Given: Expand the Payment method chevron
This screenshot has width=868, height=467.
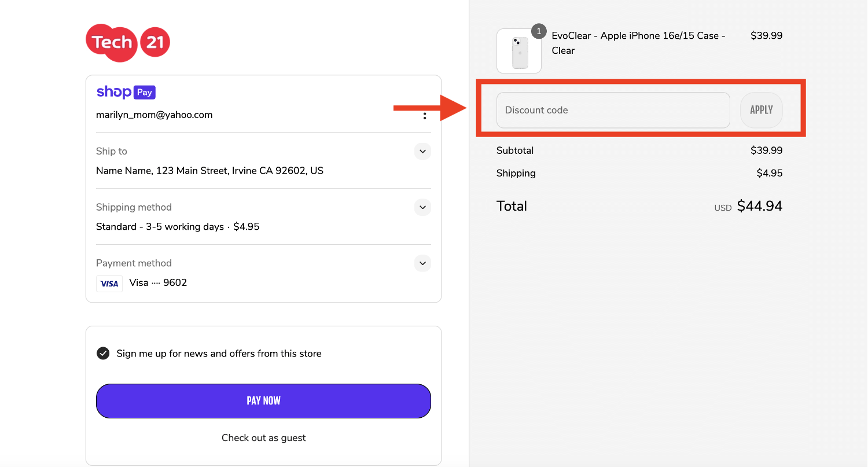Looking at the screenshot, I should pos(423,263).
